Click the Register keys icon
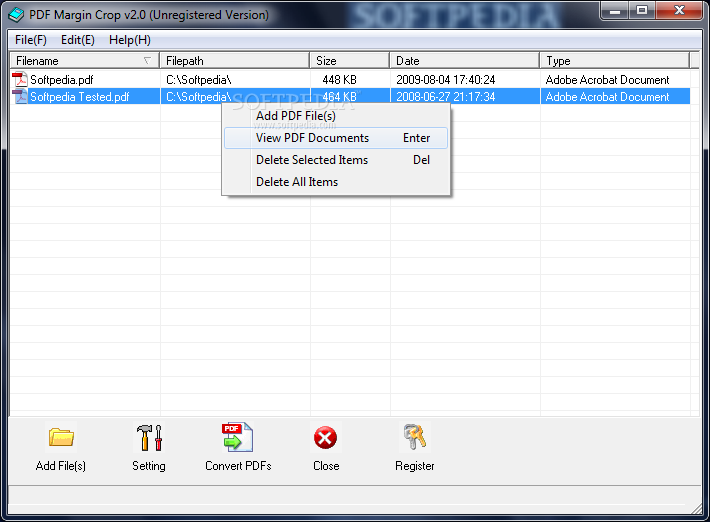This screenshot has width=710, height=522. click(x=414, y=437)
